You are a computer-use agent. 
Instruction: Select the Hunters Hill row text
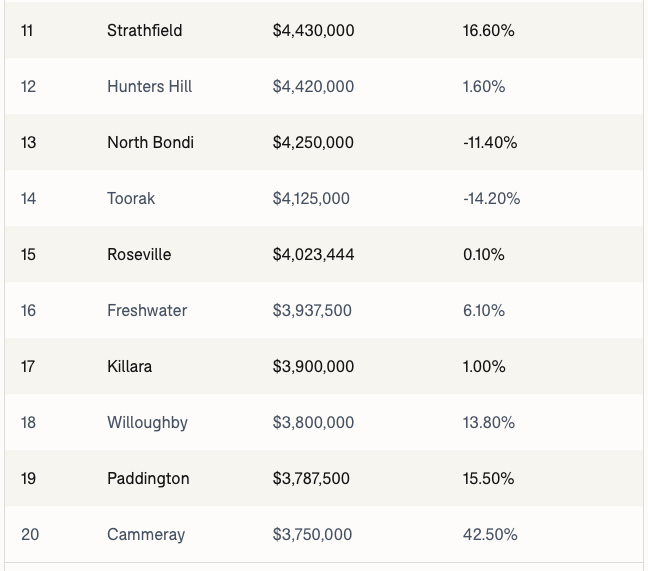[x=149, y=87]
